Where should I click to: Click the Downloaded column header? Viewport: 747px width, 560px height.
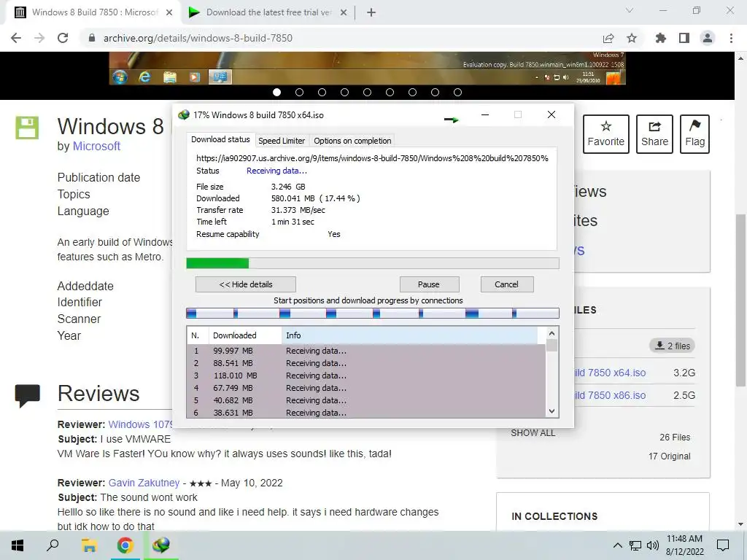(245, 335)
